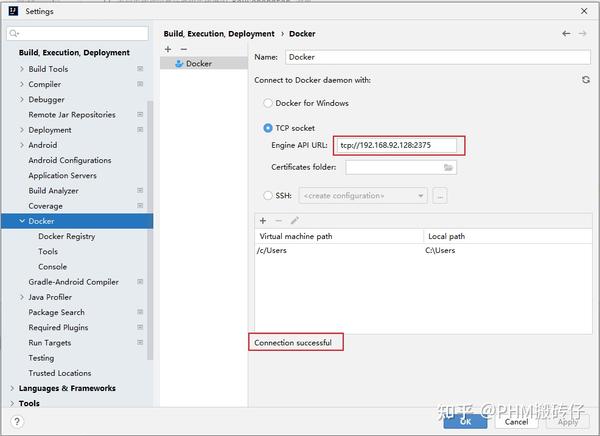Image resolution: width=600 pixels, height=436 pixels.
Task: Click the Apply button
Action: click(567, 421)
